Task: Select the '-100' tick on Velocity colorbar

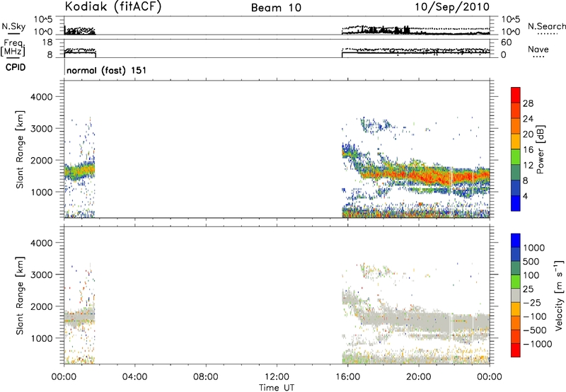Action: coord(535,316)
